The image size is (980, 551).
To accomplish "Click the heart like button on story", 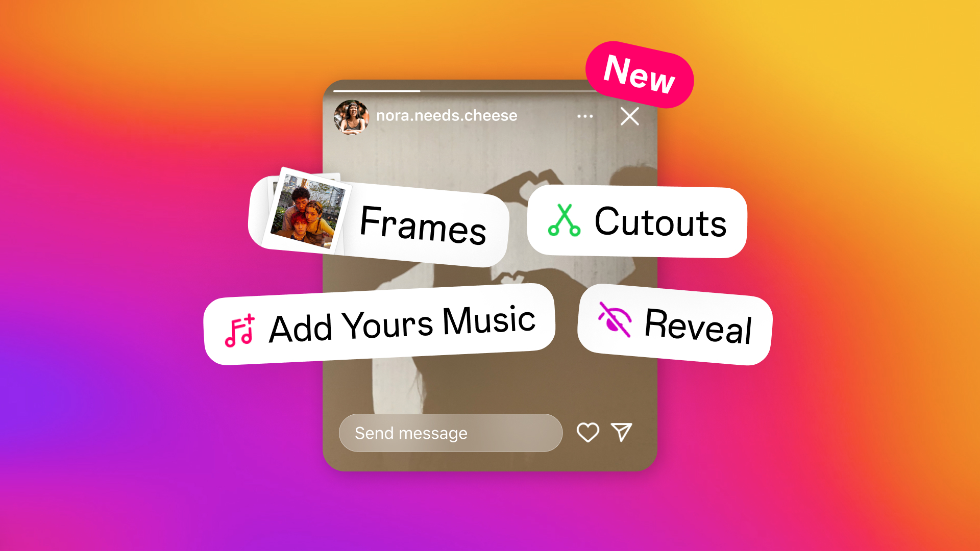I will coord(589,433).
